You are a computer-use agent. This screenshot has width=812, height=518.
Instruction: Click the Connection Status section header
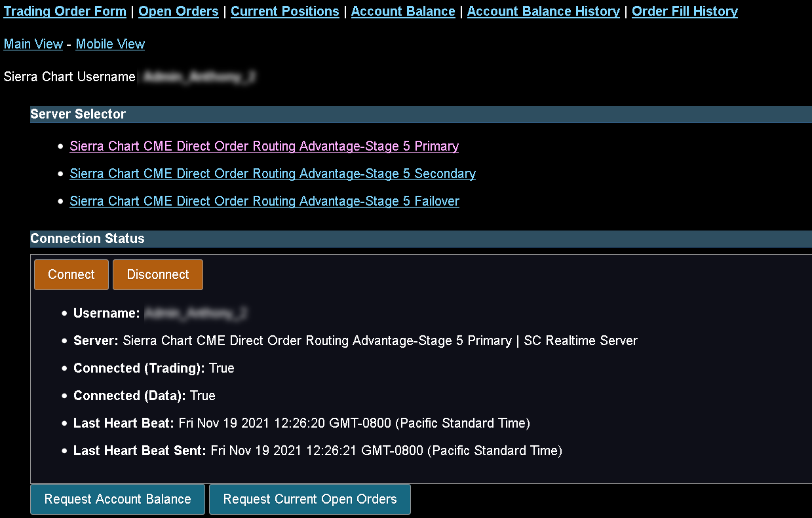[x=421, y=238]
